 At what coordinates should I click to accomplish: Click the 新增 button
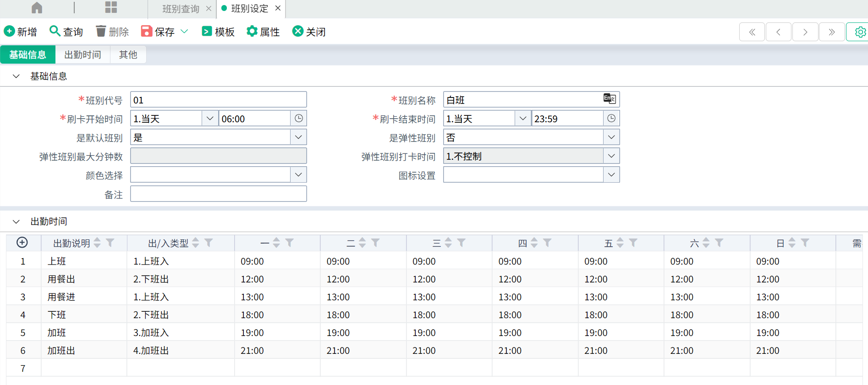click(21, 32)
